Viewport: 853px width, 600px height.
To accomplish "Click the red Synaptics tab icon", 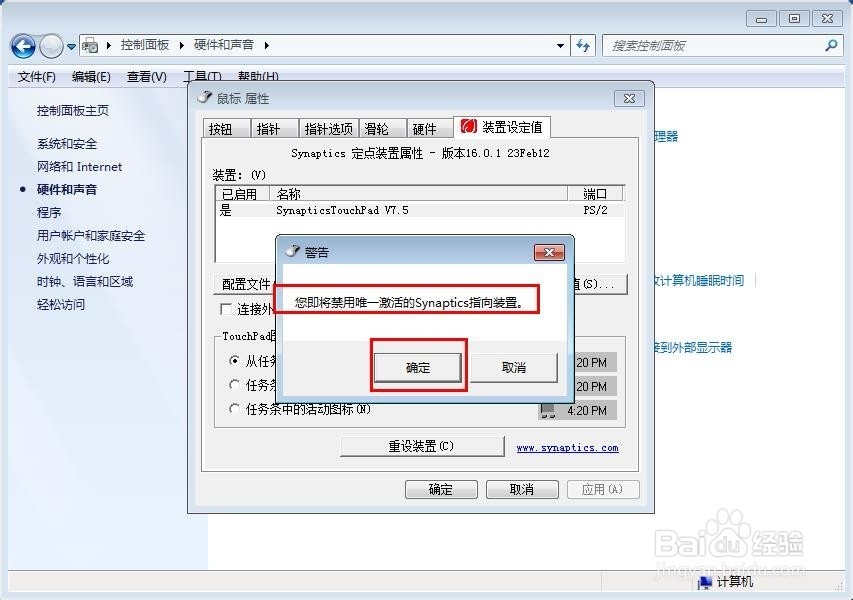I will point(468,127).
